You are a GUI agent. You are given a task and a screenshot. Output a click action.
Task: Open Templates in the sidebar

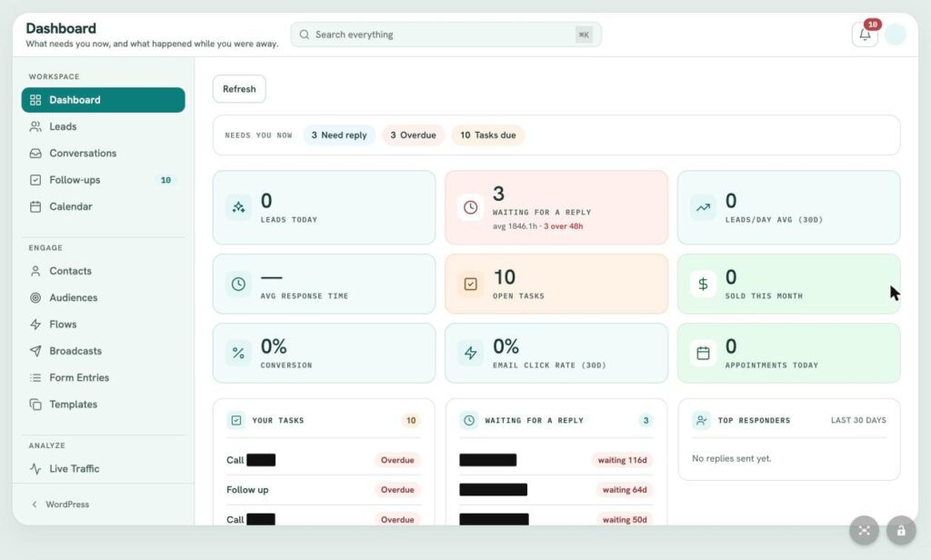pyautogui.click(x=104, y=405)
